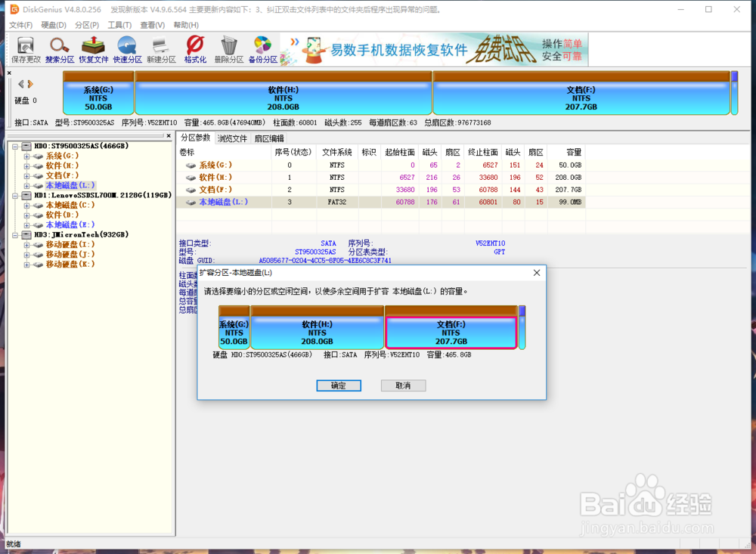
Task: Confirm the dialog with 确定 button
Action: (338, 385)
